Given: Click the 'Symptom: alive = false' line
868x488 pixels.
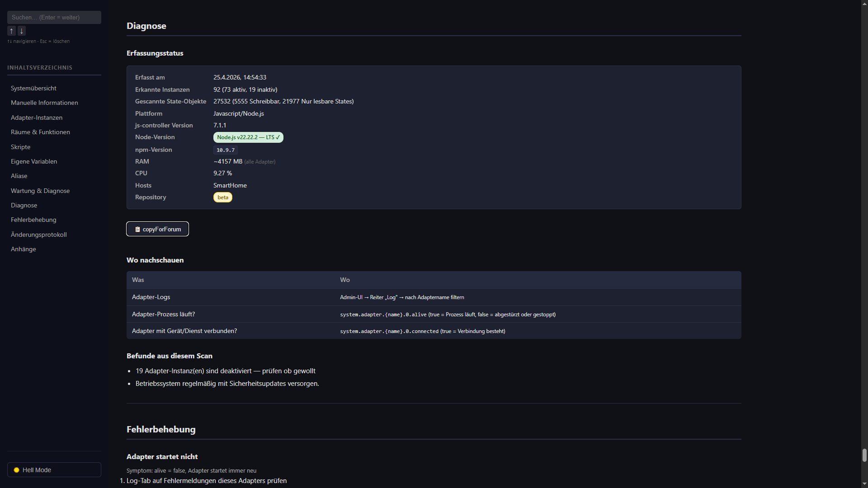Looking at the screenshot, I should pyautogui.click(x=191, y=470).
